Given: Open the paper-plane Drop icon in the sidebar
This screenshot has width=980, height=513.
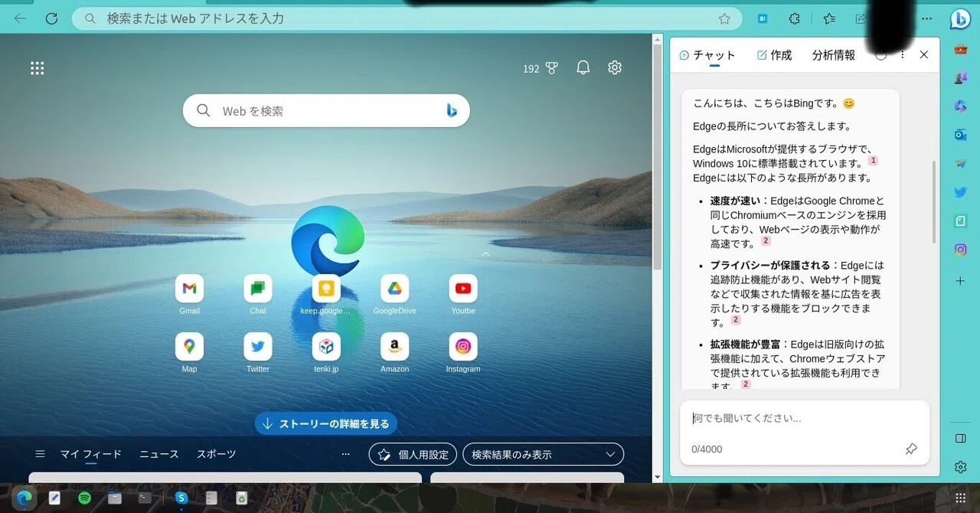Looking at the screenshot, I should [x=960, y=164].
